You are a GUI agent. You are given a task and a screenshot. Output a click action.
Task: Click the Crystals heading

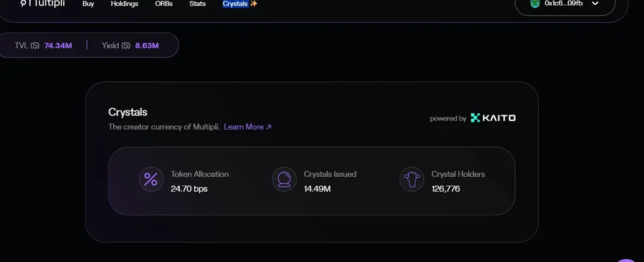[x=128, y=112]
